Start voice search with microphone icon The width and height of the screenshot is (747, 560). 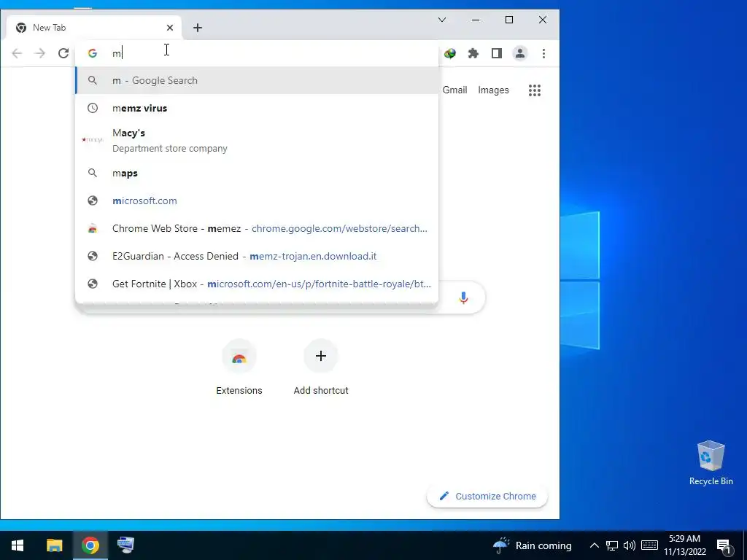(x=463, y=297)
